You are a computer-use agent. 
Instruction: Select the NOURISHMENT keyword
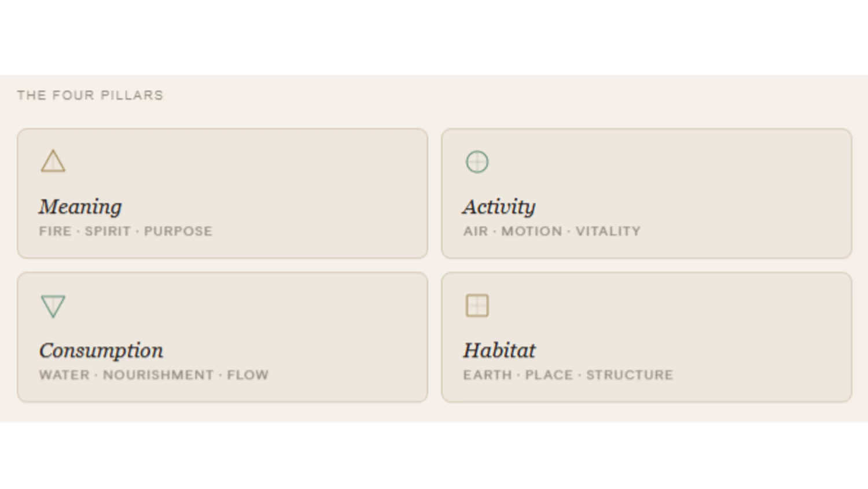[159, 375]
